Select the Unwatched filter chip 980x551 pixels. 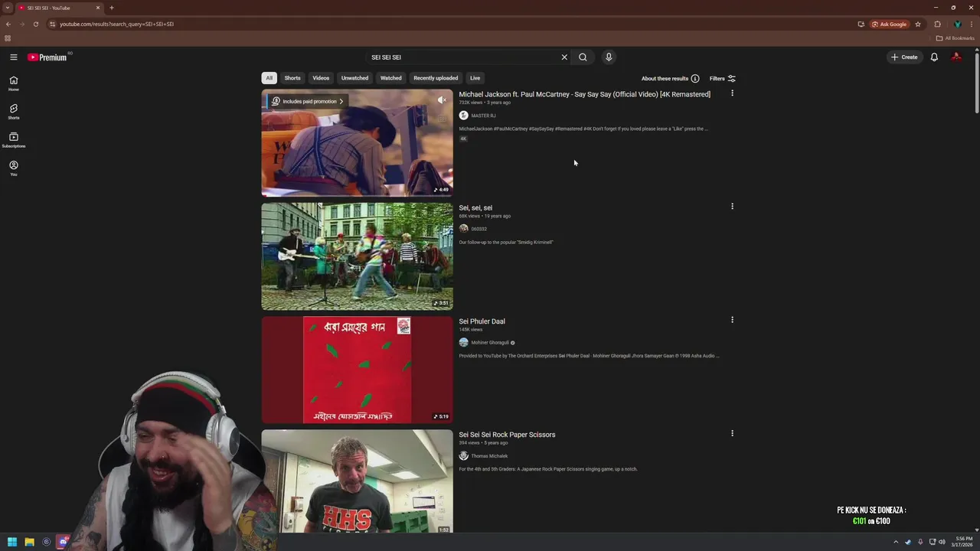pyautogui.click(x=354, y=78)
